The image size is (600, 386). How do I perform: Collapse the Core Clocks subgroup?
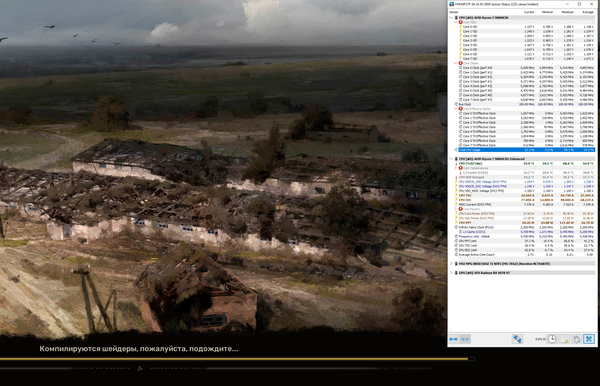(x=455, y=63)
